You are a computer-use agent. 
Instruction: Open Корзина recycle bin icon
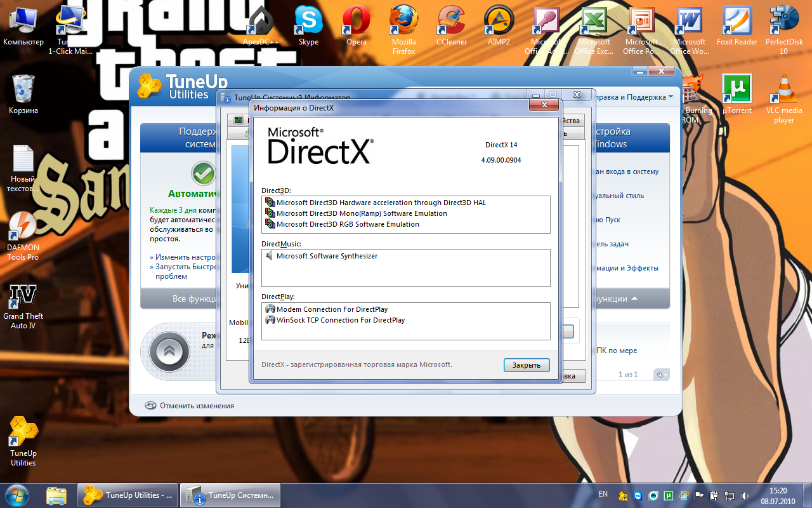(x=23, y=94)
